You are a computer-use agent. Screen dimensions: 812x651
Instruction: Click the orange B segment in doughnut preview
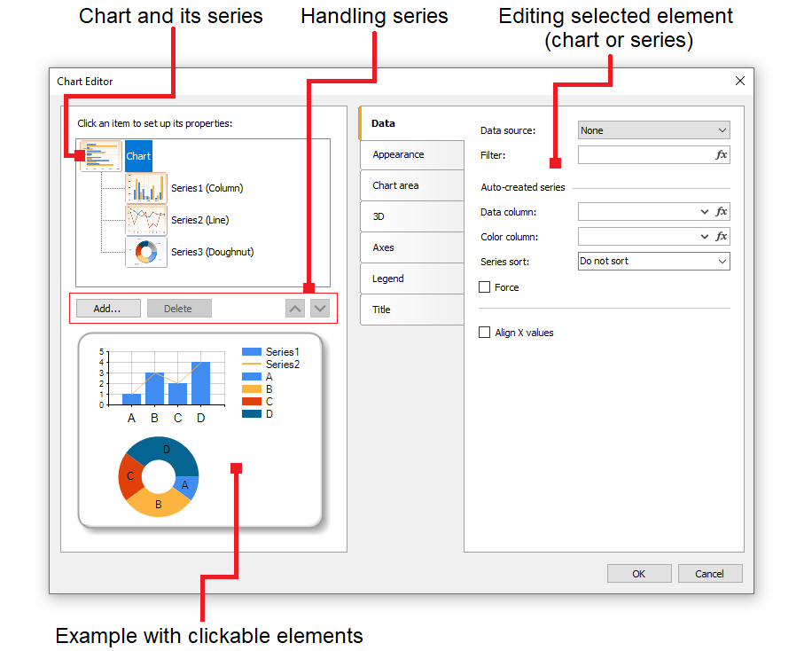158,504
